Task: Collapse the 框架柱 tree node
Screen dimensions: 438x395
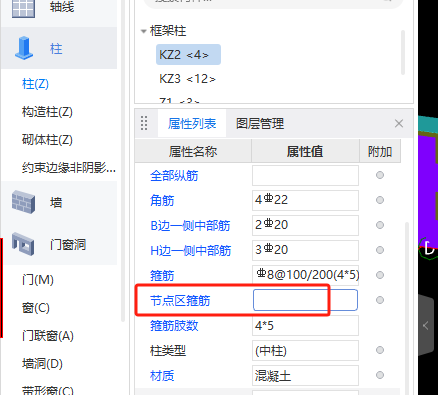Action: coord(144,31)
